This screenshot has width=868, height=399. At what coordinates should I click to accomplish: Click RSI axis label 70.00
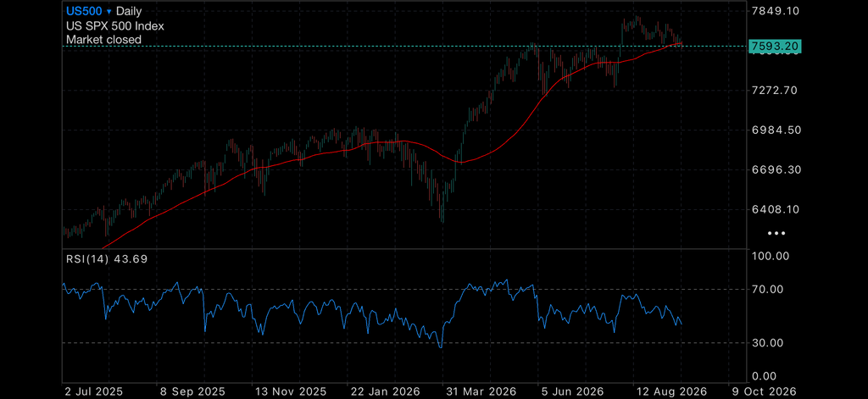768,290
